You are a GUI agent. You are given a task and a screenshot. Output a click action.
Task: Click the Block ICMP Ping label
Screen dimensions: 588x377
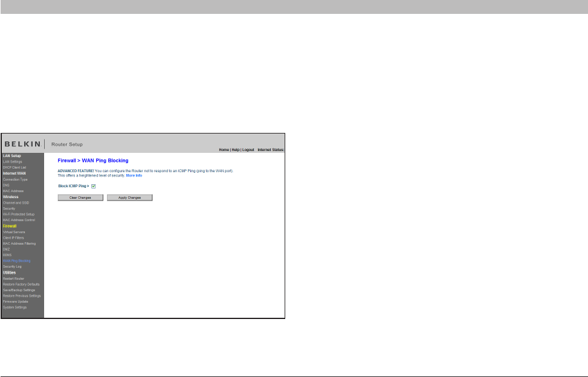point(74,186)
